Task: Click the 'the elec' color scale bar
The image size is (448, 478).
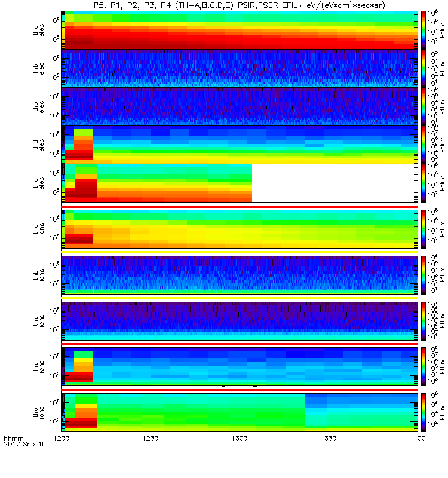Action: [x=424, y=183]
